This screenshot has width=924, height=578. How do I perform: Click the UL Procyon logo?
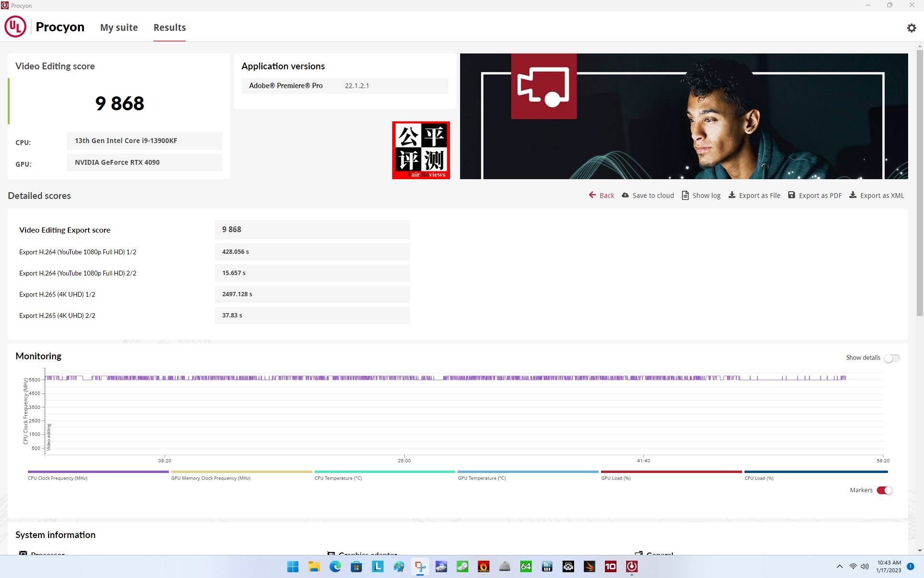tap(15, 27)
